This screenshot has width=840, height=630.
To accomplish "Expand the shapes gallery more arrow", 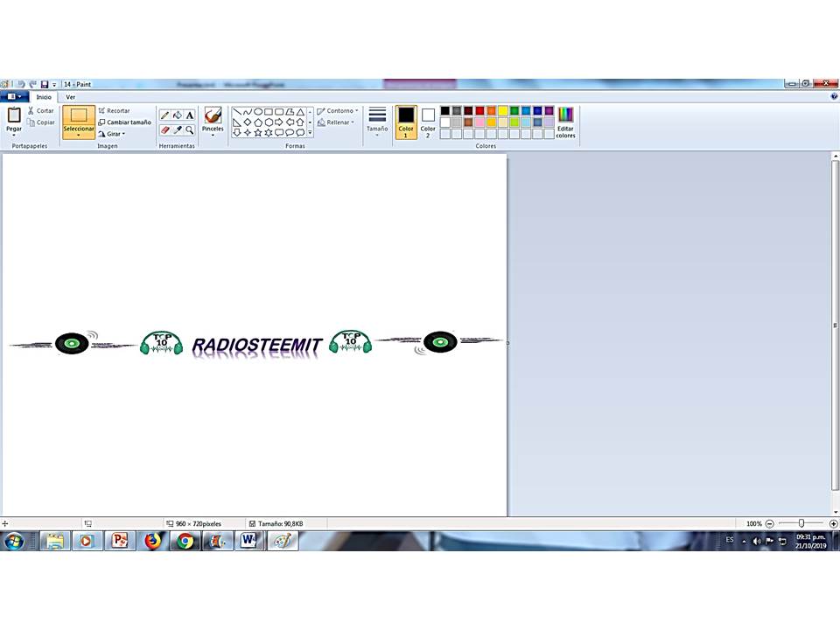I will (310, 132).
